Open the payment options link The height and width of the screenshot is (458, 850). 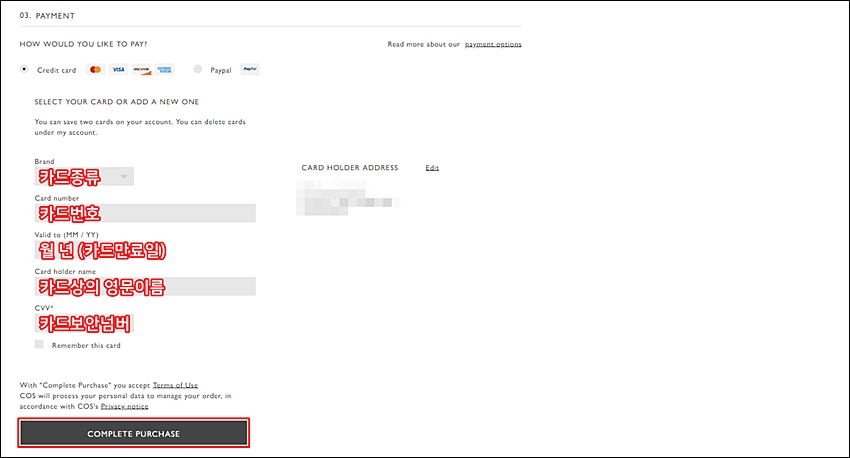point(493,44)
